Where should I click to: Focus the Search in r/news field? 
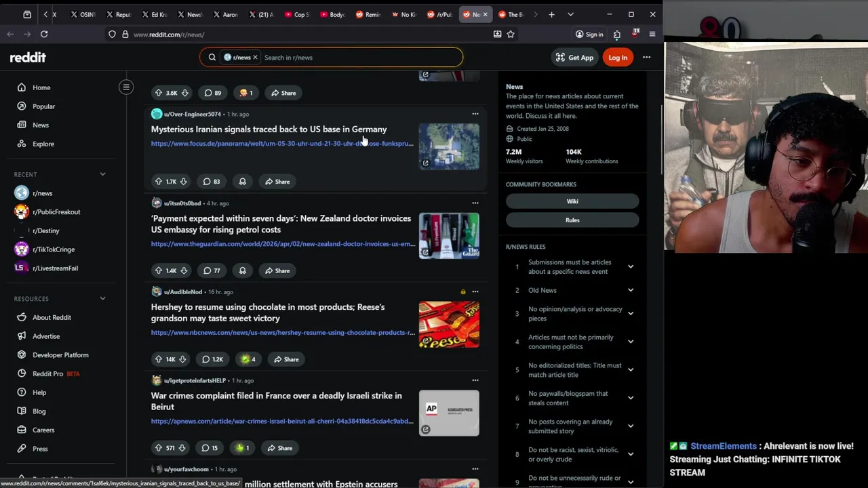pyautogui.click(x=359, y=58)
